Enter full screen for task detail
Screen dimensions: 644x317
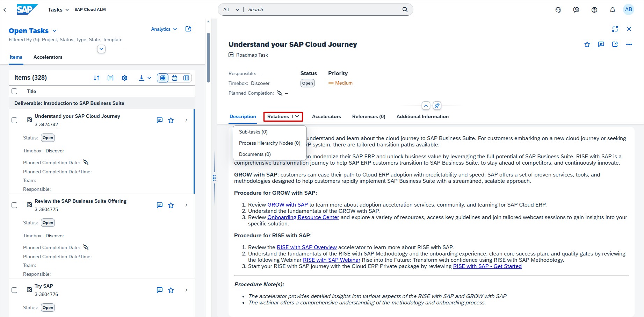click(615, 29)
